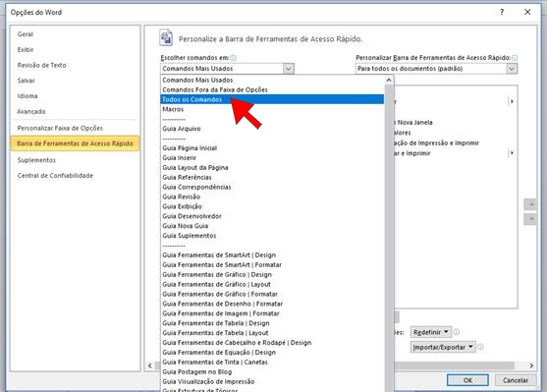This screenshot has width=547, height=392.
Task: Click info icon next to Importar/Exportar
Action: click(x=480, y=347)
